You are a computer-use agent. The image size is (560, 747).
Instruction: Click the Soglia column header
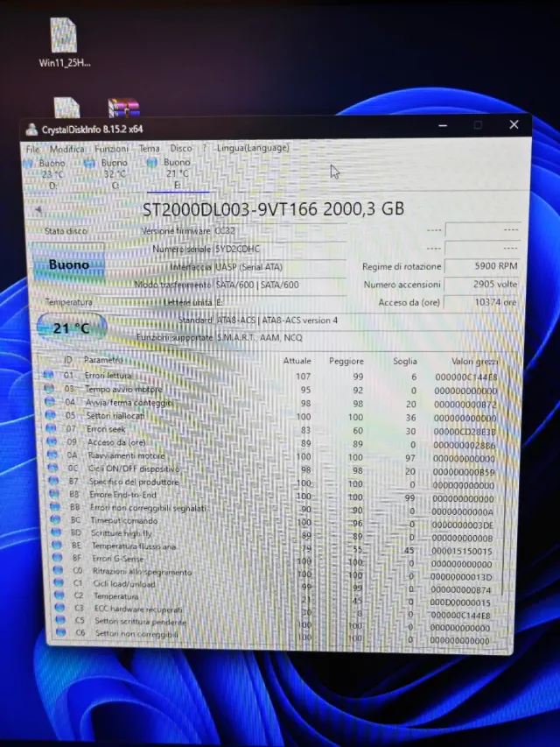405,361
